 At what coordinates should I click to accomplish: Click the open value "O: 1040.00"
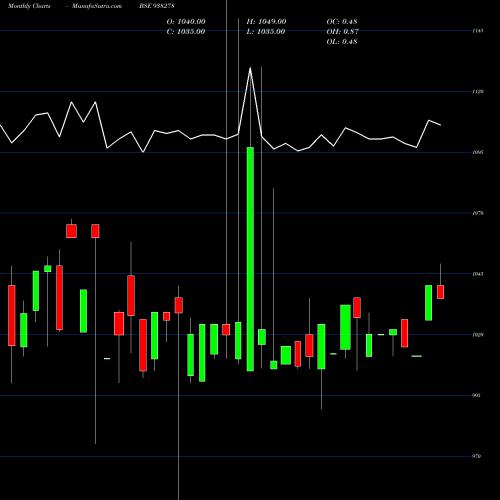click(186, 22)
